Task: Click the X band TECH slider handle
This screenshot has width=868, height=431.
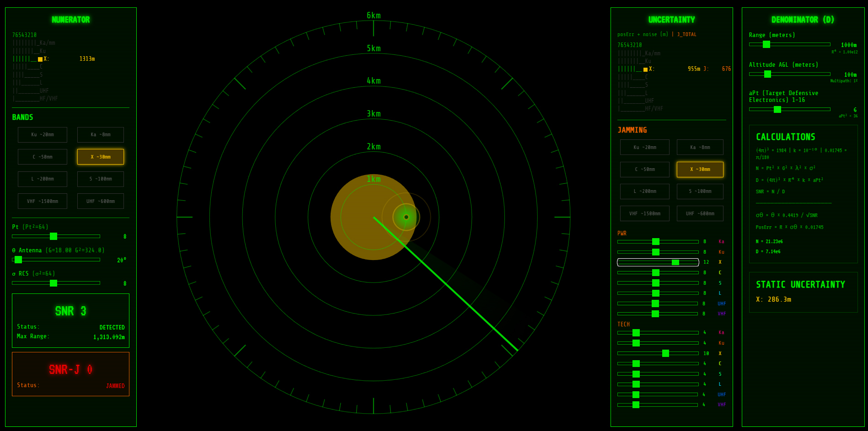Action: click(665, 353)
